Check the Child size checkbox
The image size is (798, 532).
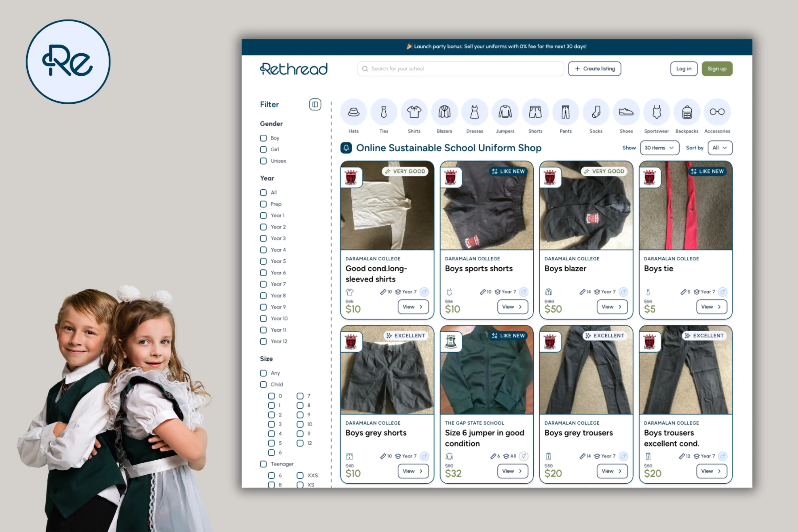tap(263, 384)
